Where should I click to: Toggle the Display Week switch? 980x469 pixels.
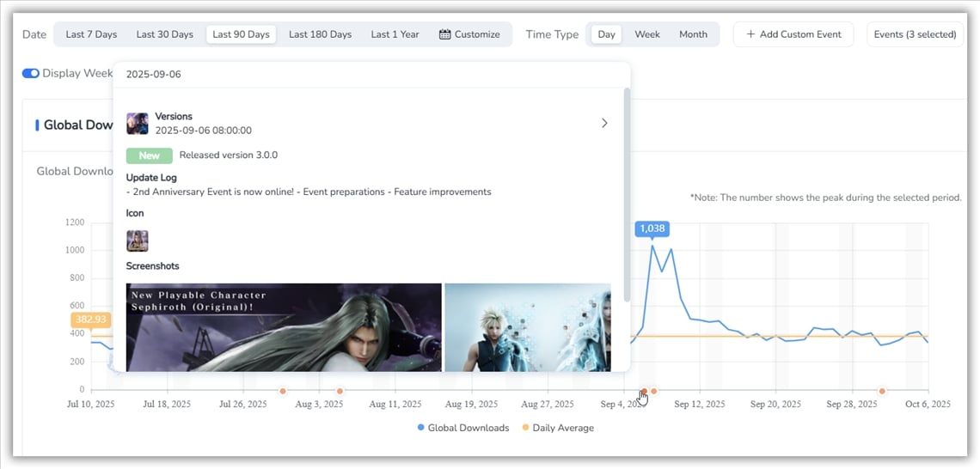pos(31,73)
